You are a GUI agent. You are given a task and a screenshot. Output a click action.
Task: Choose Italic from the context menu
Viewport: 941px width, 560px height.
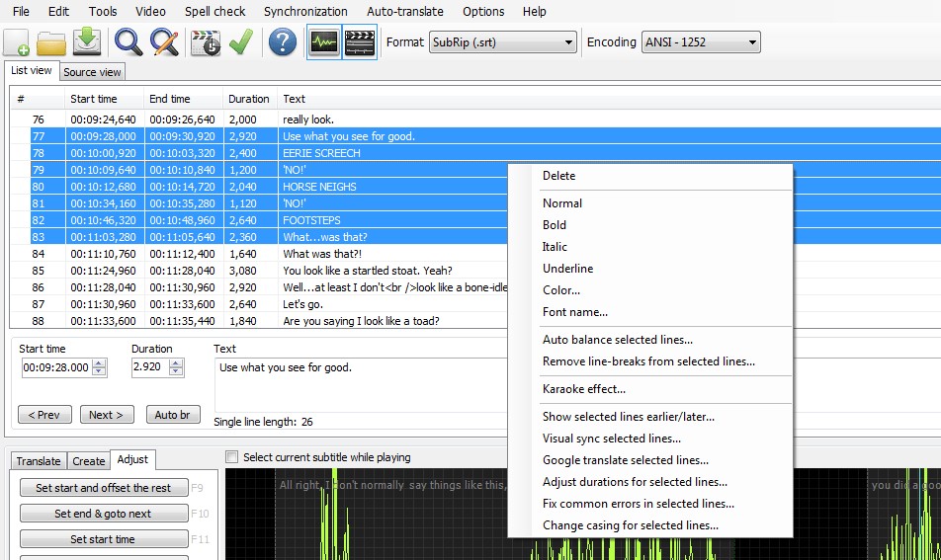[x=555, y=247]
